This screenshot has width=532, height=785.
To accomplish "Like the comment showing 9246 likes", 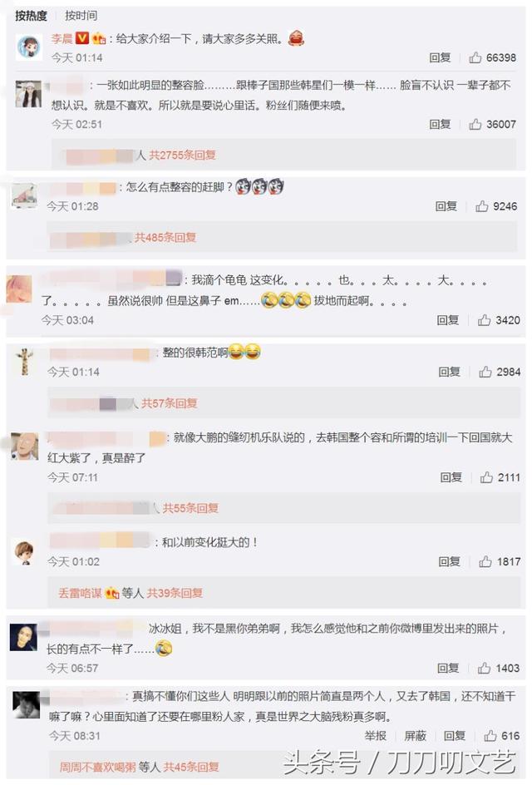I will [481, 205].
